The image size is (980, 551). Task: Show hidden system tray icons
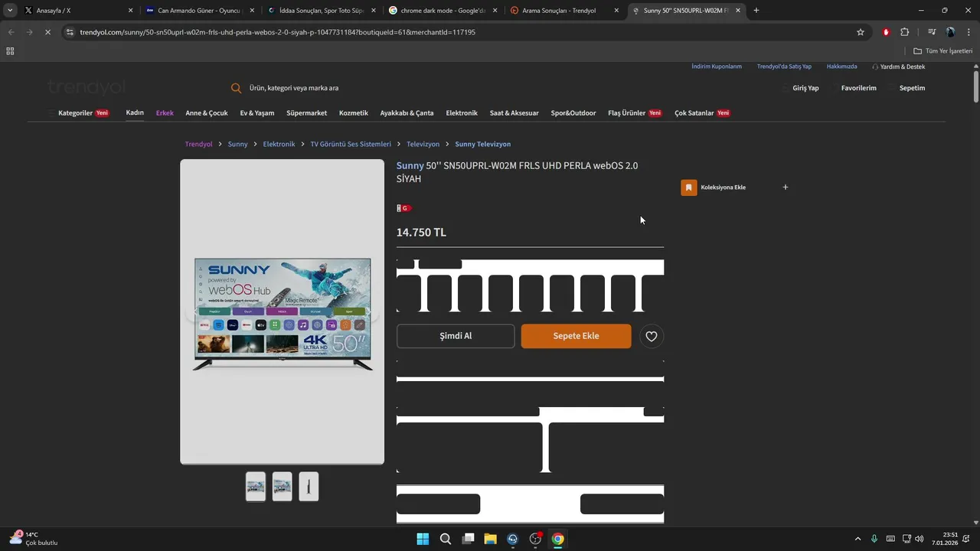pyautogui.click(x=857, y=539)
